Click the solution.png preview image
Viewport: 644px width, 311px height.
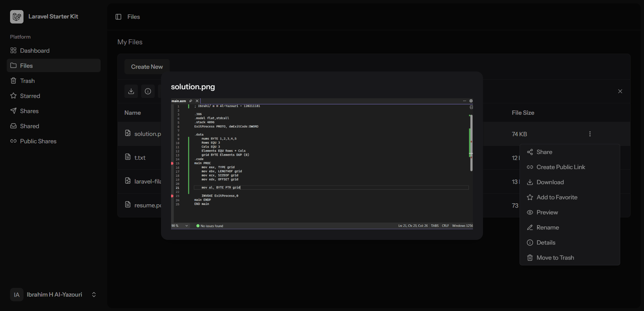322,164
